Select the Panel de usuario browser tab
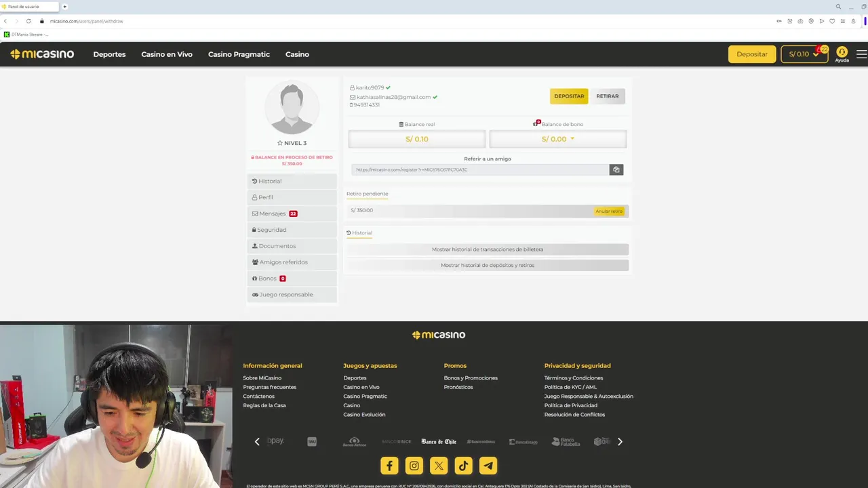This screenshot has height=488, width=868. point(28,7)
